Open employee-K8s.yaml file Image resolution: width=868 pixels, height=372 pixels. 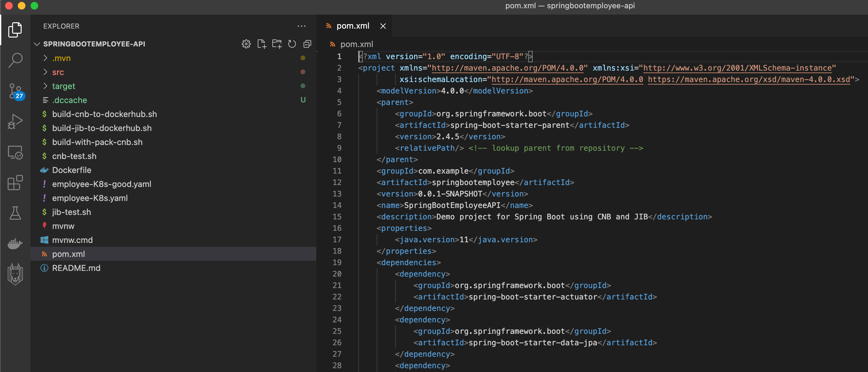[x=173, y=198]
